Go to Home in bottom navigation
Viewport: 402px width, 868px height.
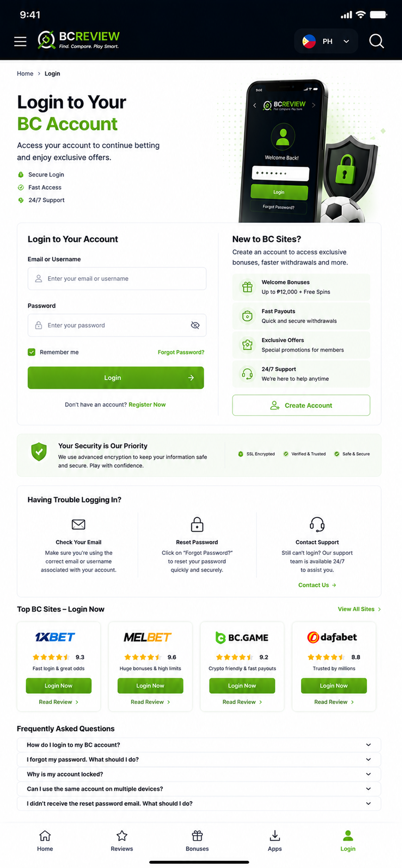point(45,841)
